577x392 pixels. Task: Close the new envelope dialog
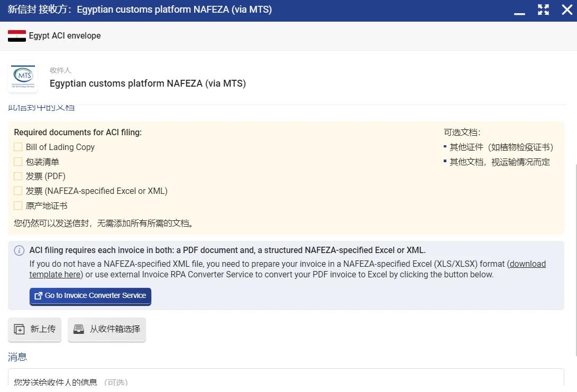click(566, 10)
